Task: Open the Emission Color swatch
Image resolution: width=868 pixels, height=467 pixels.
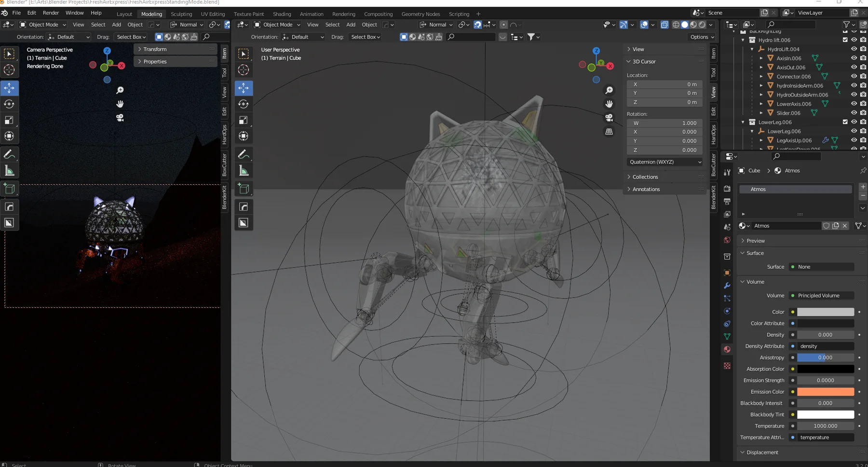Action: [x=826, y=392]
